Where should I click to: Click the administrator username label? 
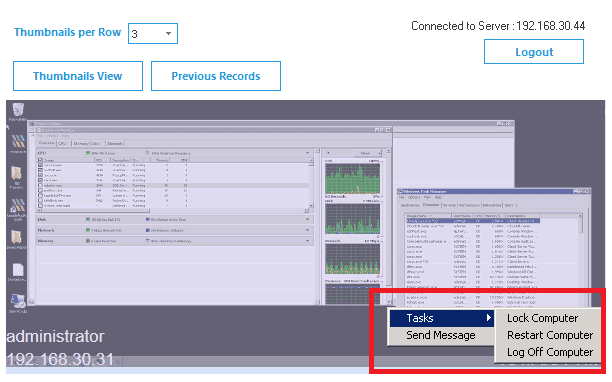point(55,336)
